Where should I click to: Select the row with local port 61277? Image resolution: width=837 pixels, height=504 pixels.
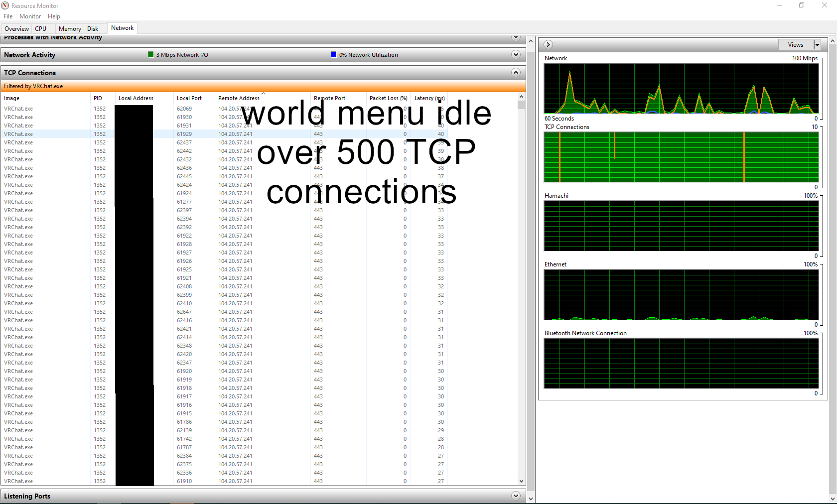click(x=224, y=202)
